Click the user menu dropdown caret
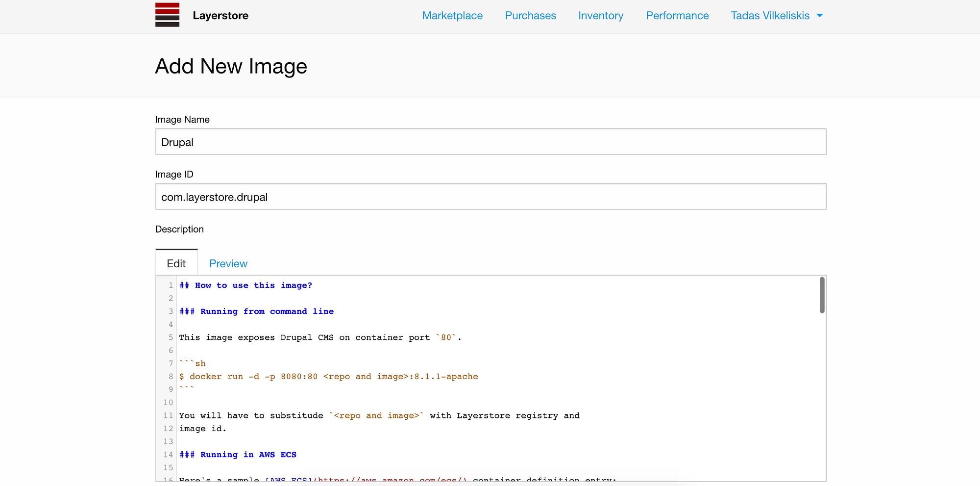 [x=820, y=16]
